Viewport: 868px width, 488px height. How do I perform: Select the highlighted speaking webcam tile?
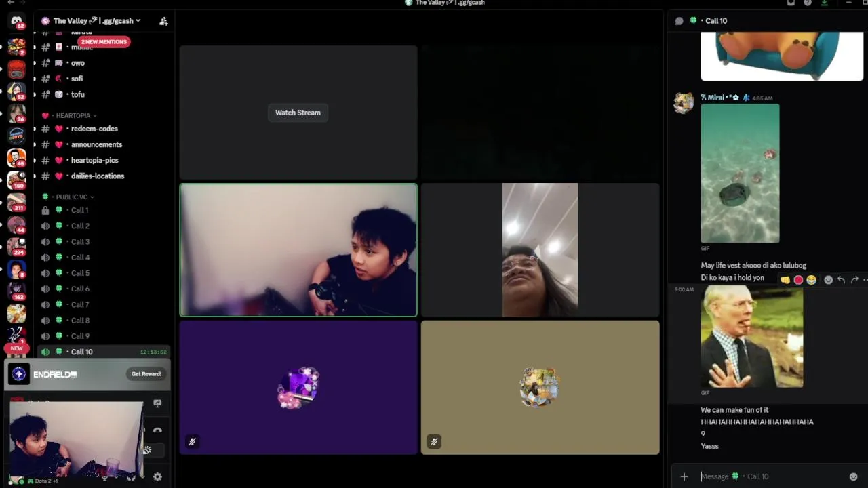click(x=298, y=250)
